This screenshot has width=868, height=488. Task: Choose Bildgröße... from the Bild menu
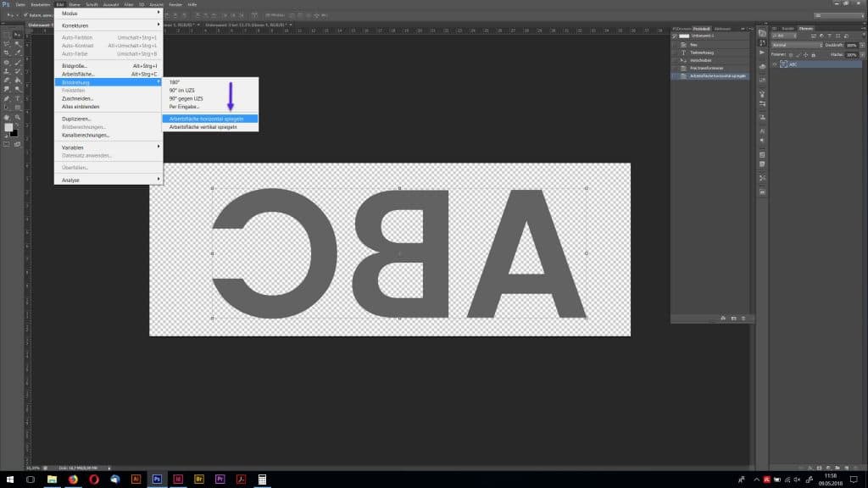[x=108, y=66]
